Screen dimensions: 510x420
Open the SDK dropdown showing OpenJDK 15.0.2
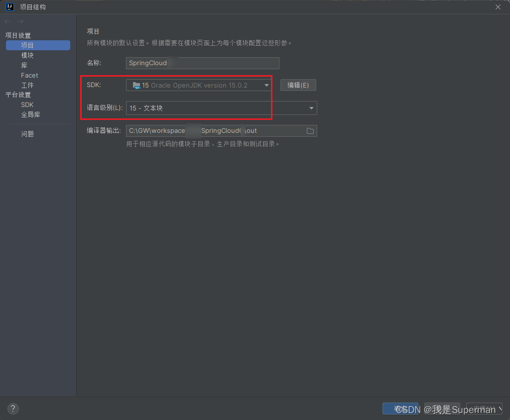pos(266,85)
